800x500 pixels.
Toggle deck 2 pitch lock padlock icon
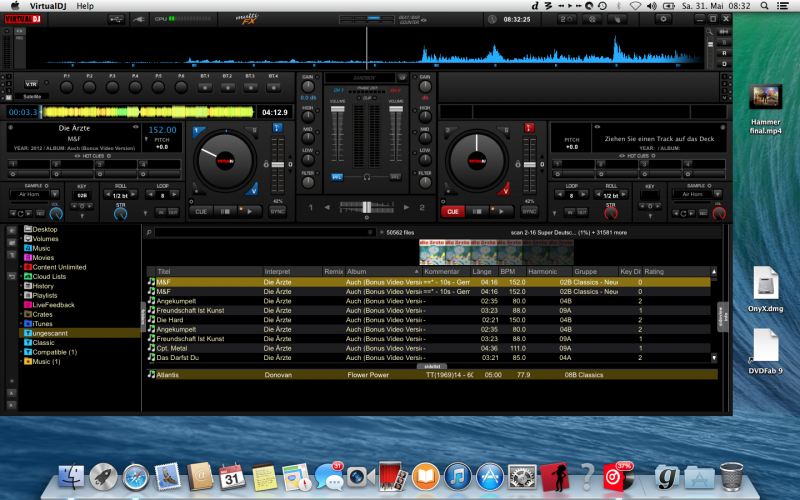pos(518,164)
